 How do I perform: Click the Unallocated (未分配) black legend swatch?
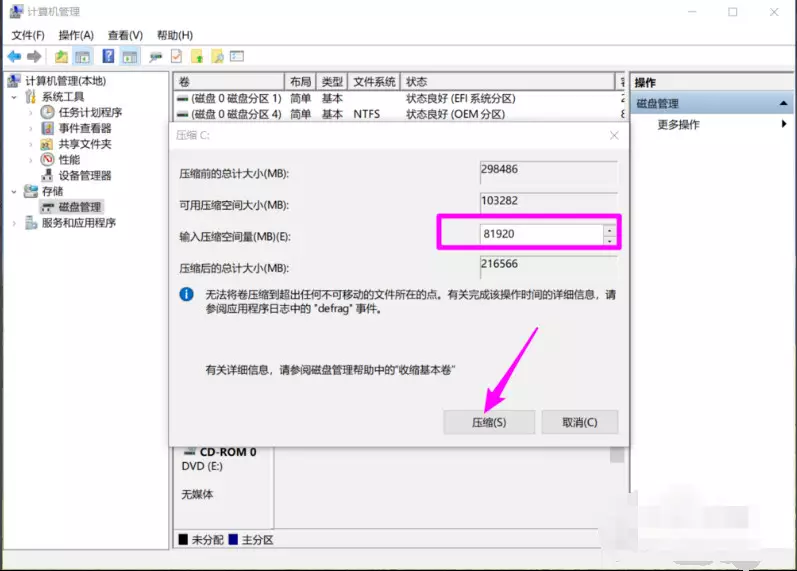tap(183, 539)
